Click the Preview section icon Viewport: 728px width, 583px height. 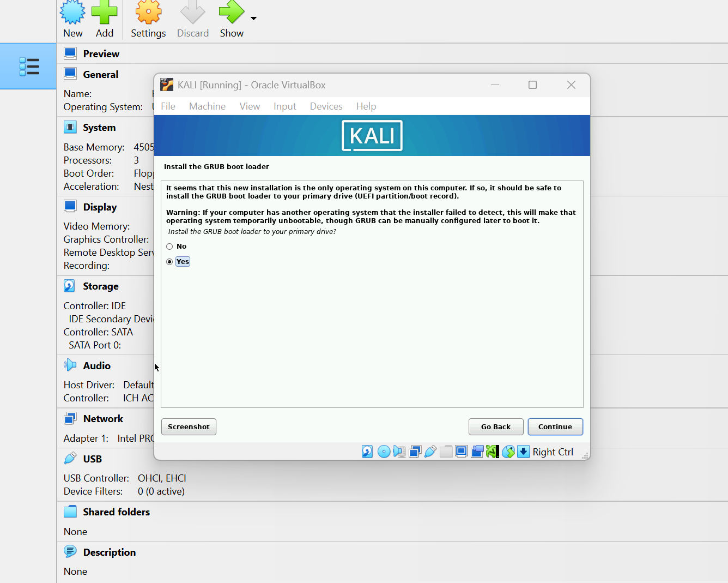click(70, 53)
